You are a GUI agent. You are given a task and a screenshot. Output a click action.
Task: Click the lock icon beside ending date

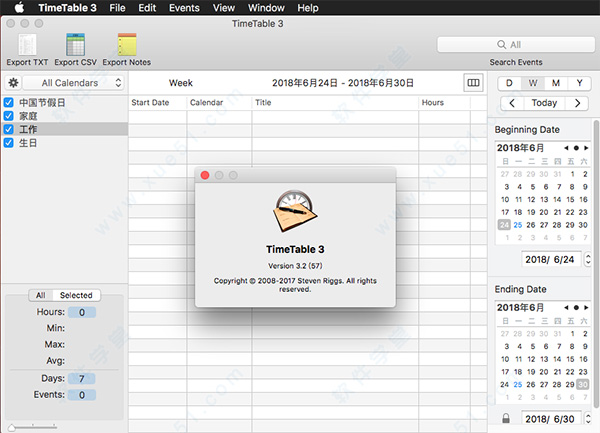(505, 418)
